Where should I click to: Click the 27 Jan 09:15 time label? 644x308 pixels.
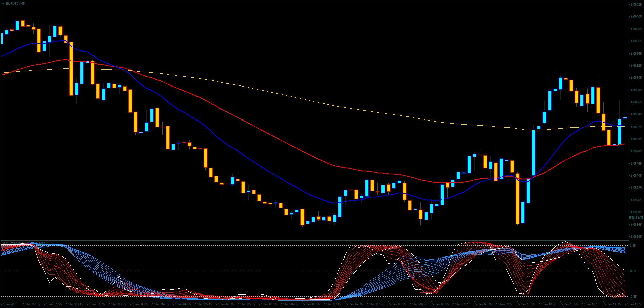click(460, 304)
